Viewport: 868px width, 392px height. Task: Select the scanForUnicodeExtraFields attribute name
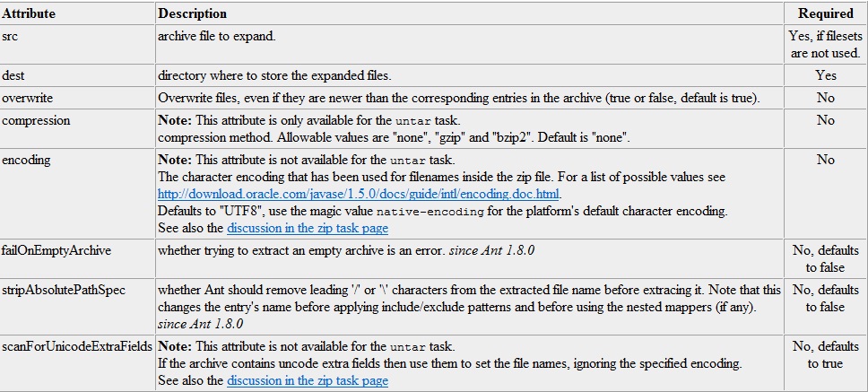coord(77,347)
